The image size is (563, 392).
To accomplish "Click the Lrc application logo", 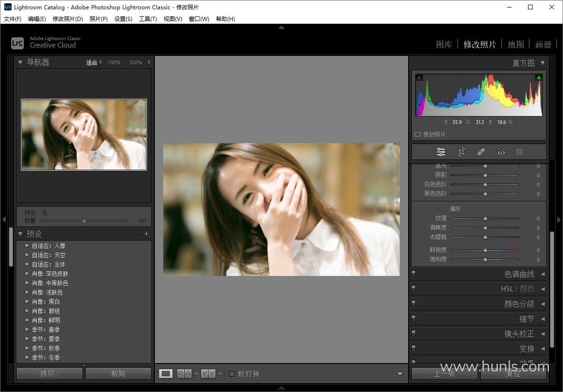I will click(17, 43).
